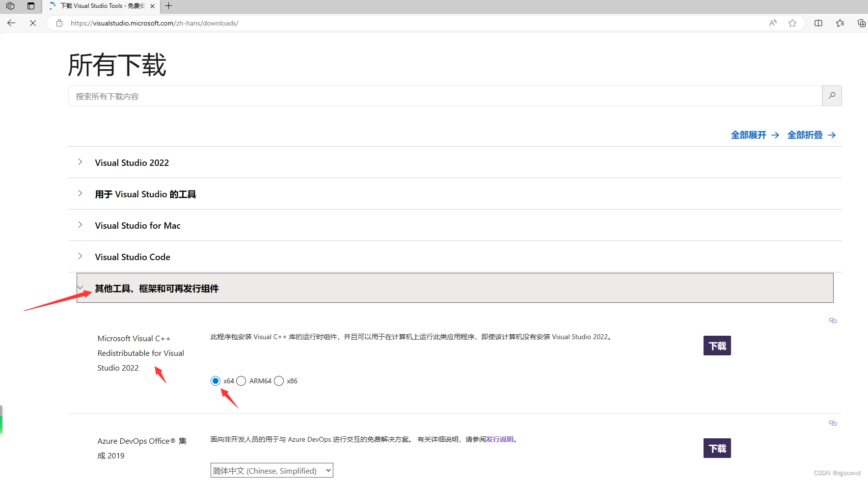Image resolution: width=868 pixels, height=481 pixels.
Task: Open the Read aloud icon
Action: point(773,23)
